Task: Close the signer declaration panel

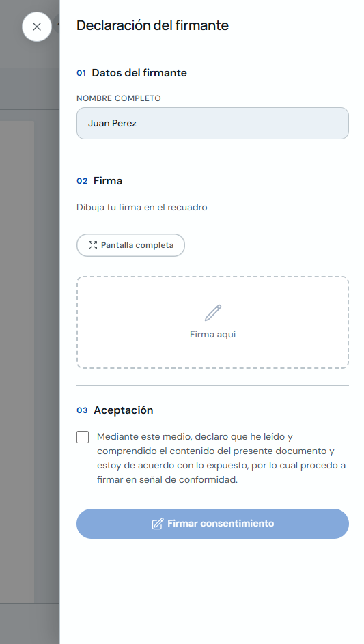Action: click(37, 27)
